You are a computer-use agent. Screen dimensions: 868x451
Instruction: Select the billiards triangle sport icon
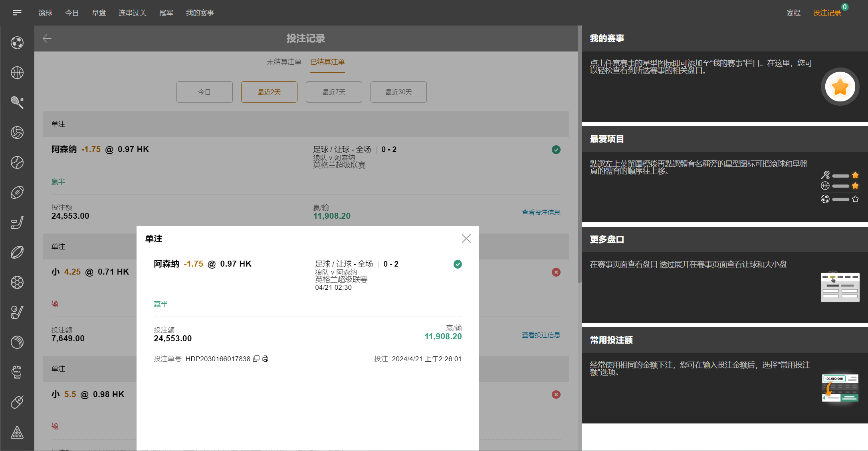click(17, 432)
